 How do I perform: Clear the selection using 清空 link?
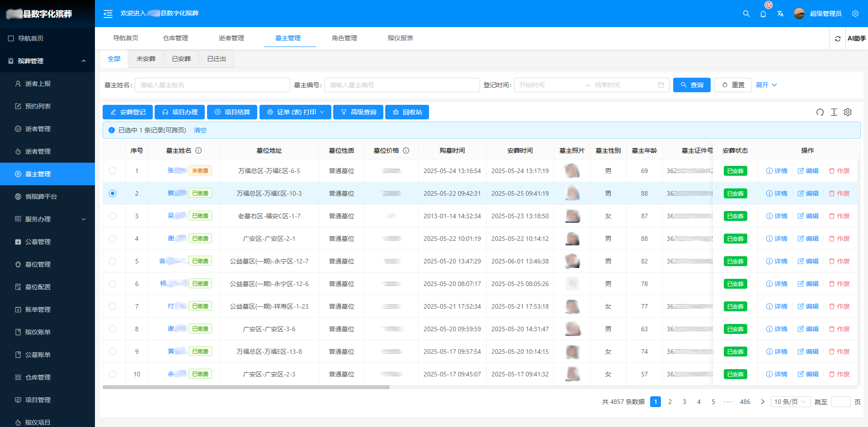200,130
